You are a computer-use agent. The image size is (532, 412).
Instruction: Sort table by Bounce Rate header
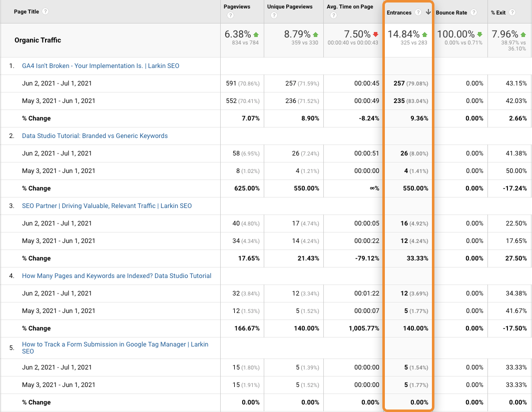tap(451, 12)
